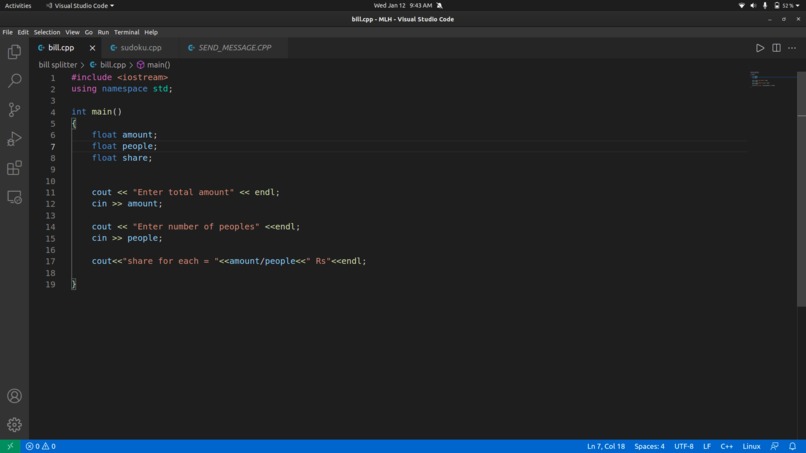Expand the bill.cpp breadcrumb
Image resolution: width=806 pixels, height=453 pixels.
[x=108, y=65]
